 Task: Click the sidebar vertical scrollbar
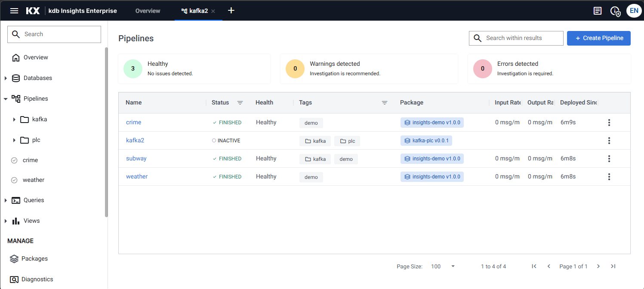click(x=106, y=132)
